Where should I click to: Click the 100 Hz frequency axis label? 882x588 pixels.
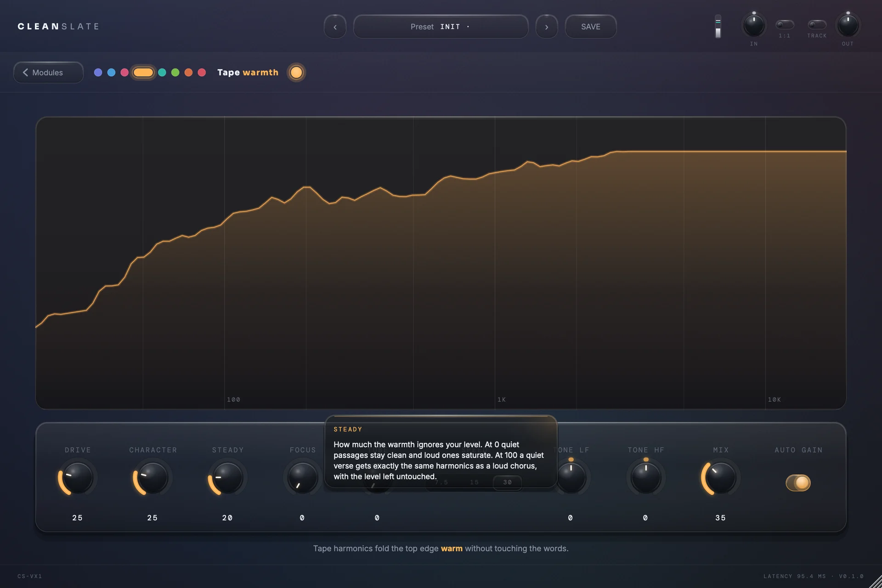click(233, 400)
